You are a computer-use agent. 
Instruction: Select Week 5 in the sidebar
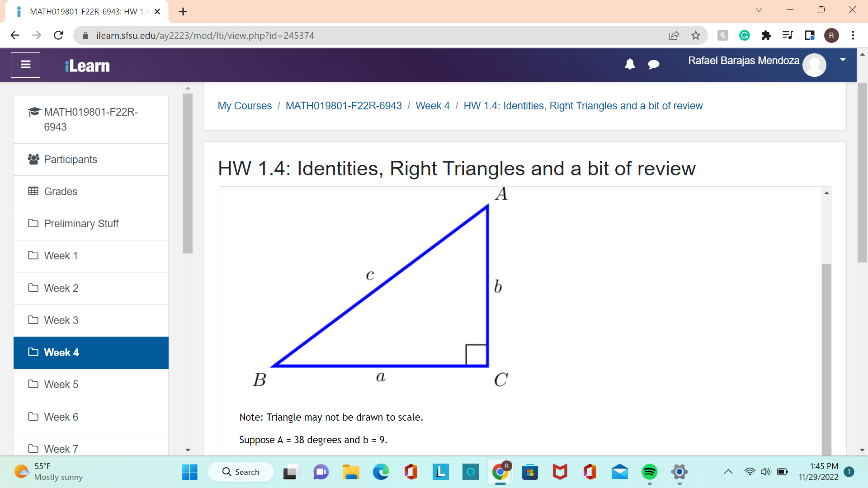click(61, 384)
